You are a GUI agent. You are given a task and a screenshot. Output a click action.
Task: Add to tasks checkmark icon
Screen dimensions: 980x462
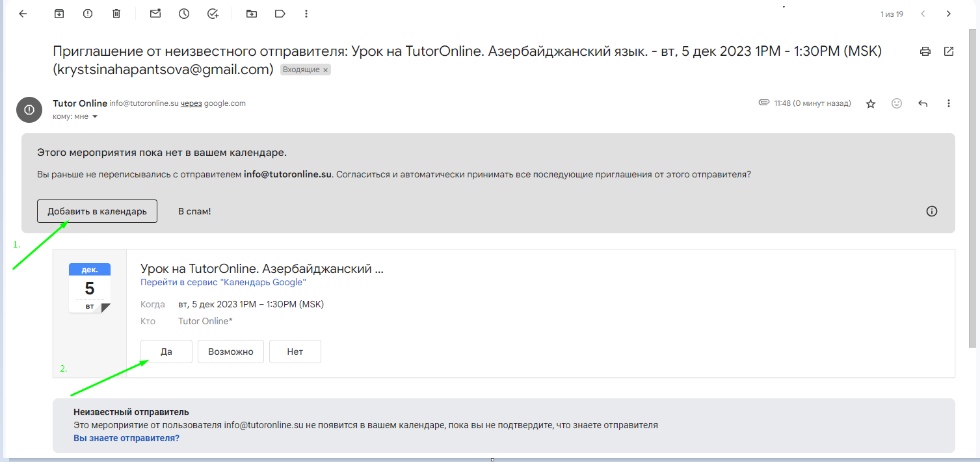(x=213, y=14)
